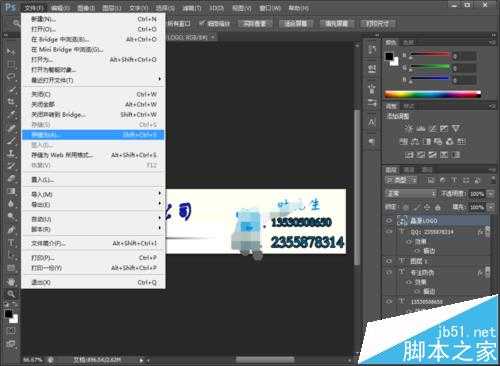
Task: Click the Actual Pixels button
Action: point(255,23)
